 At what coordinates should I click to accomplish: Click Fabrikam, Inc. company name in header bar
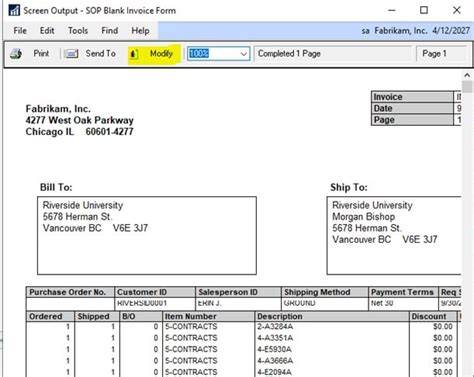(401, 31)
